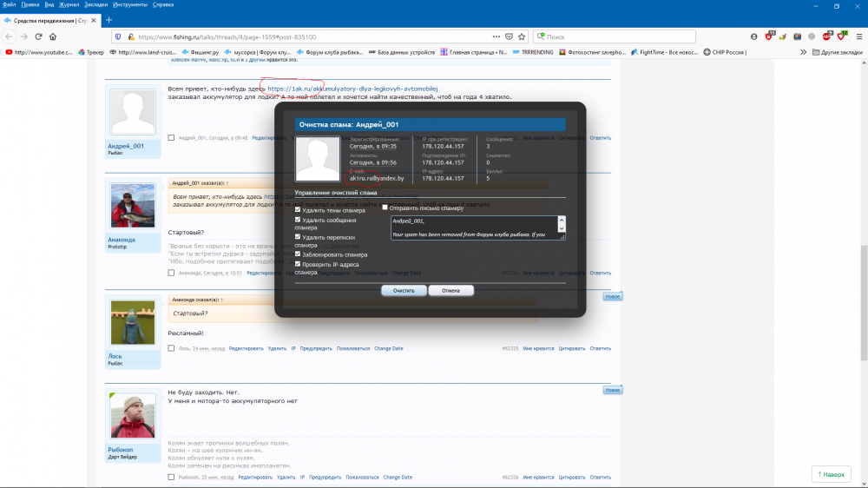The image size is (868, 488).
Task: Go to the browser Home page icon
Action: point(53,37)
